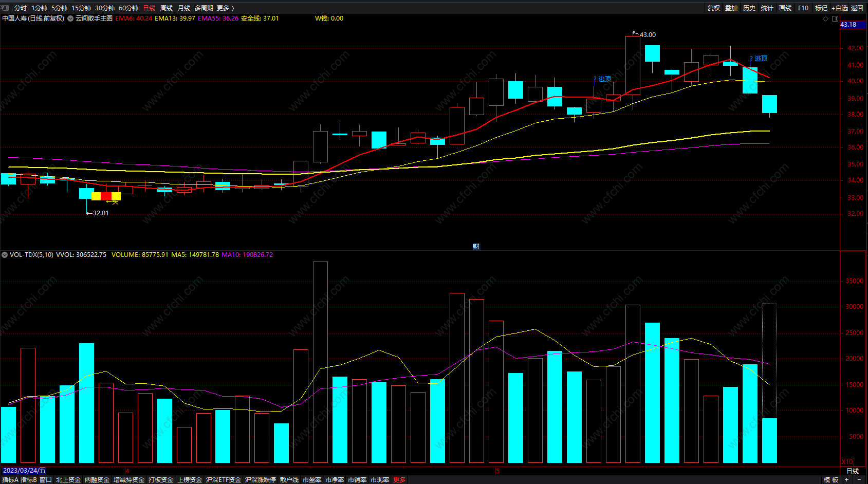Click the 叠加 overlay button
The width and height of the screenshot is (868, 484).
731,8
